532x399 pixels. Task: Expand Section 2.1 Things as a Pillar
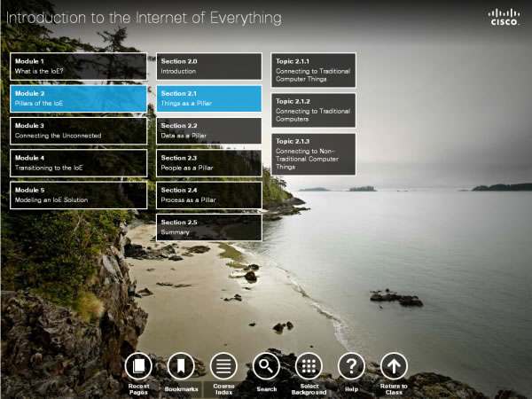209,98
